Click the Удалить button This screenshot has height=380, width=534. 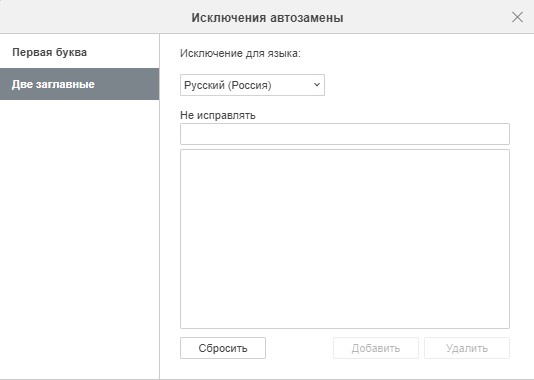467,348
